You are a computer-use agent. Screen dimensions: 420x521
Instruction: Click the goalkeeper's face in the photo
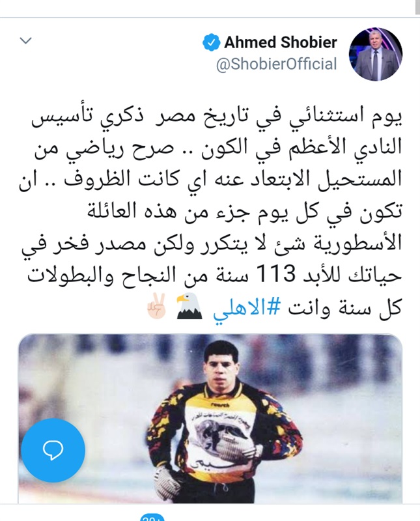pos(219,367)
